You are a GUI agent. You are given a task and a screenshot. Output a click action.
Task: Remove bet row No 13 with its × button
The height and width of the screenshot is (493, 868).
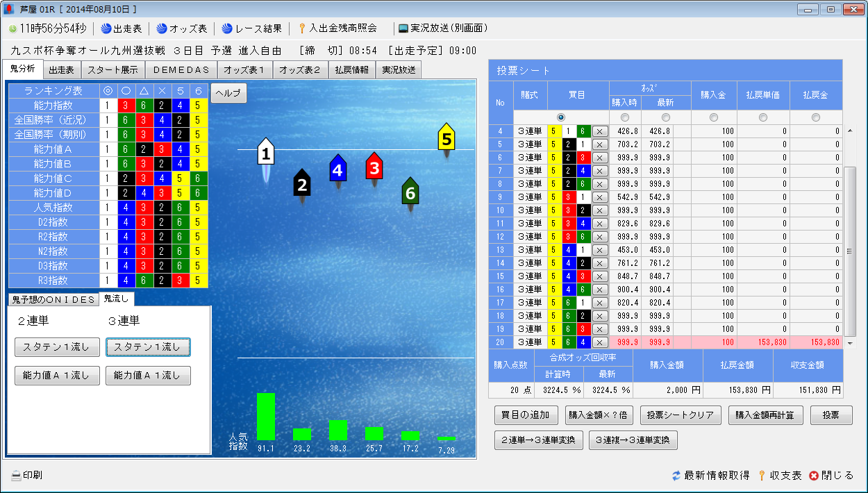tap(600, 249)
